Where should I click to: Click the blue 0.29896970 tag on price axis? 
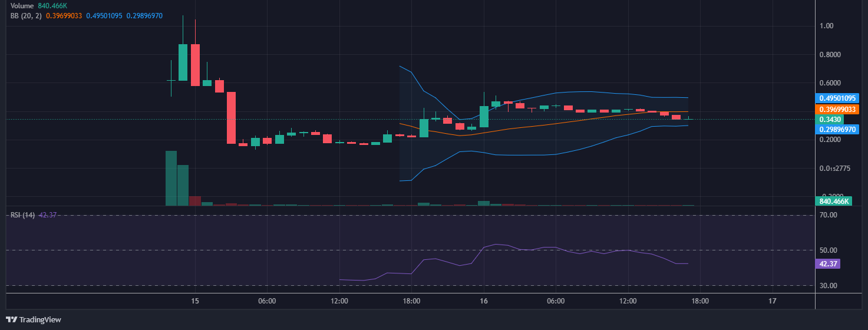(x=837, y=130)
